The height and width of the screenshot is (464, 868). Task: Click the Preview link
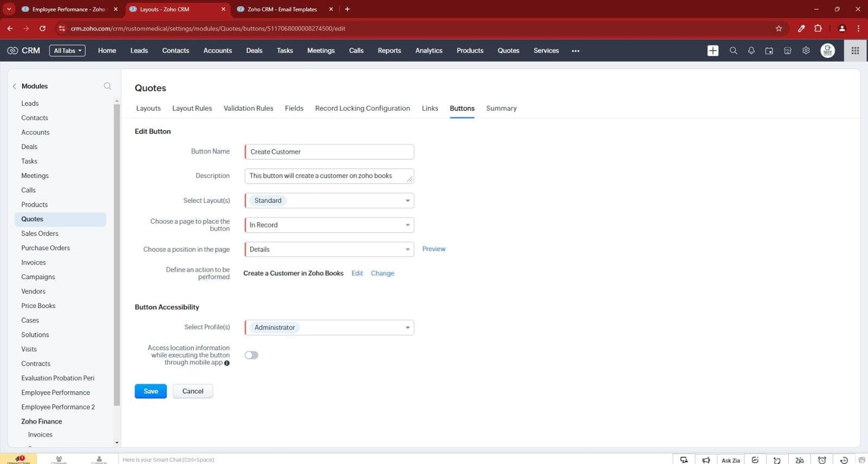pos(433,249)
